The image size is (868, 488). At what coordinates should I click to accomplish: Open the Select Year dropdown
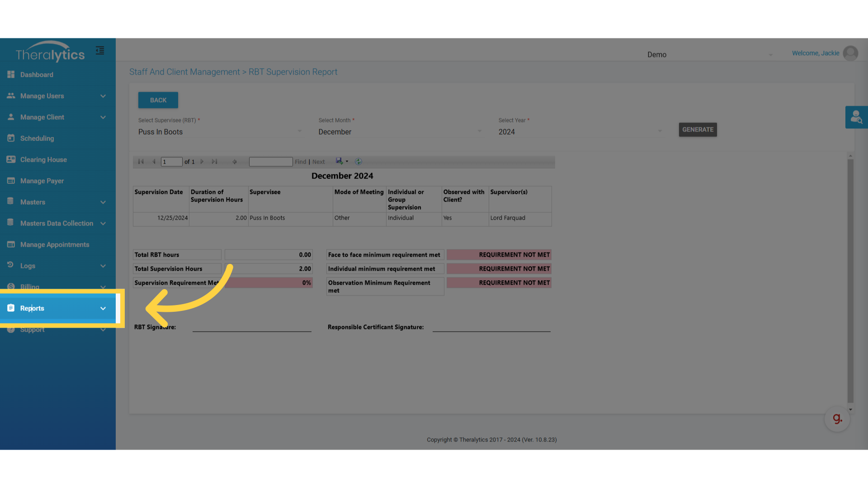(580, 132)
